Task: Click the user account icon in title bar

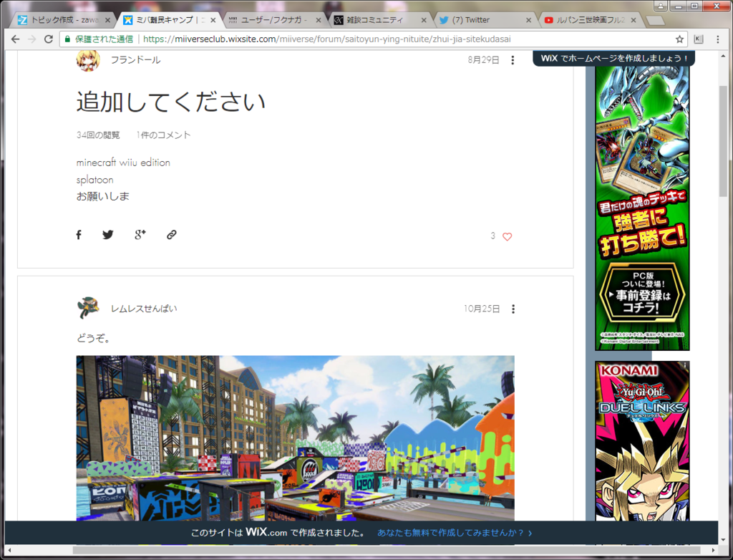Action: 661,6
